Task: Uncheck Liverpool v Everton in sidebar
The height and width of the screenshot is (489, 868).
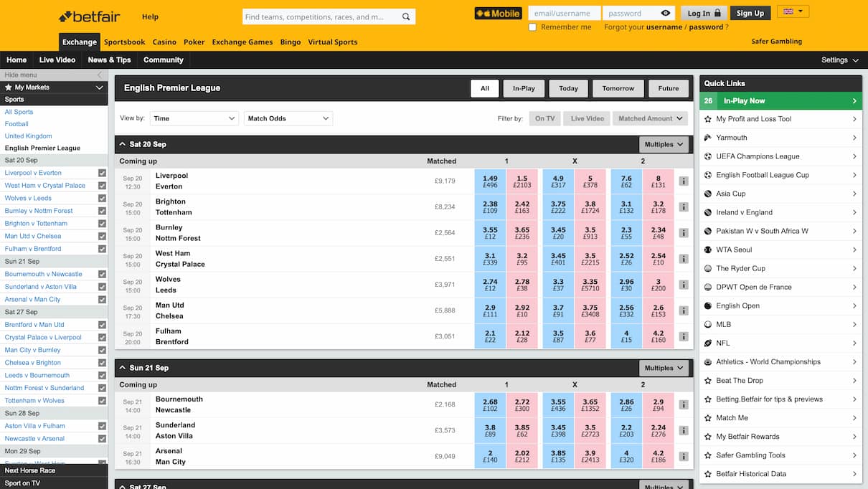Action: pos(102,173)
